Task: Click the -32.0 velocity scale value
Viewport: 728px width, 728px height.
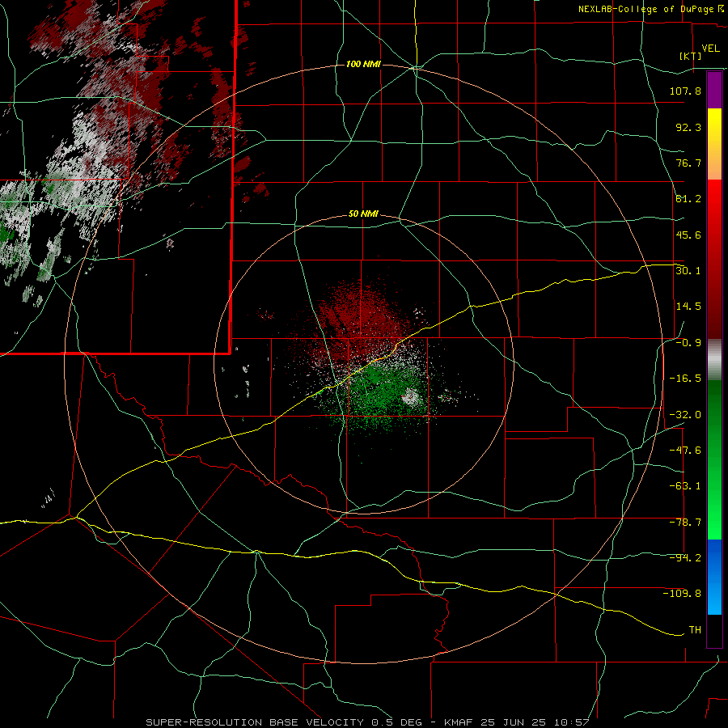Action: click(685, 415)
